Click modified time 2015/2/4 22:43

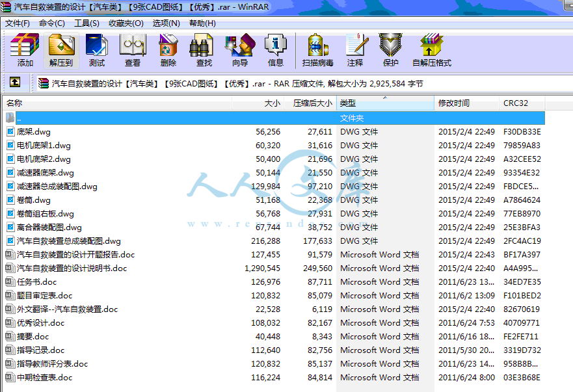466,255
